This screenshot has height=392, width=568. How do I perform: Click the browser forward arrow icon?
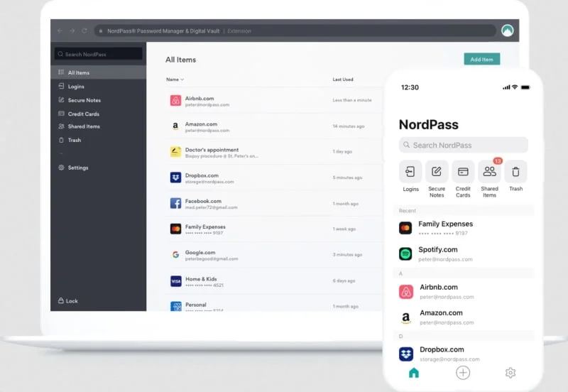pos(72,31)
